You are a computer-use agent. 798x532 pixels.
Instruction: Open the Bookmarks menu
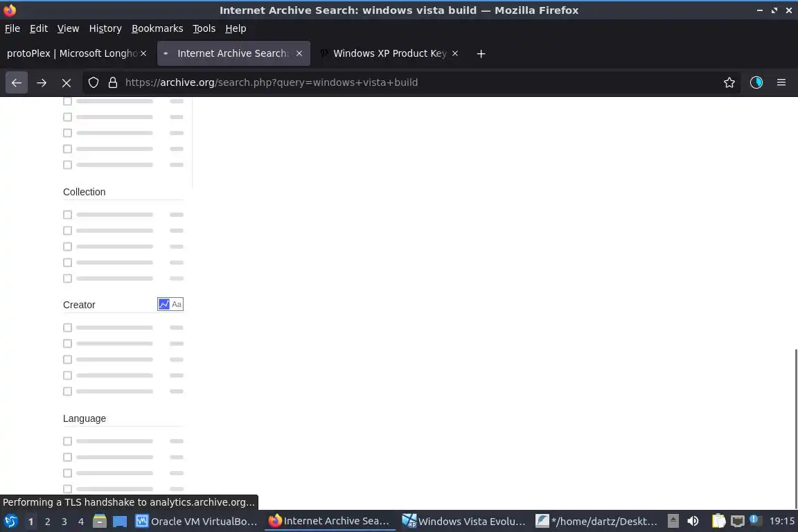[x=157, y=28]
